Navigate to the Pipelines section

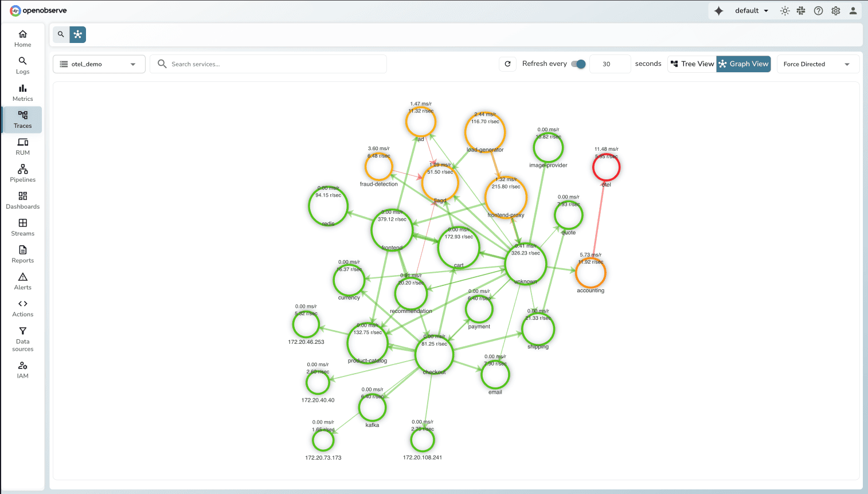pyautogui.click(x=22, y=173)
